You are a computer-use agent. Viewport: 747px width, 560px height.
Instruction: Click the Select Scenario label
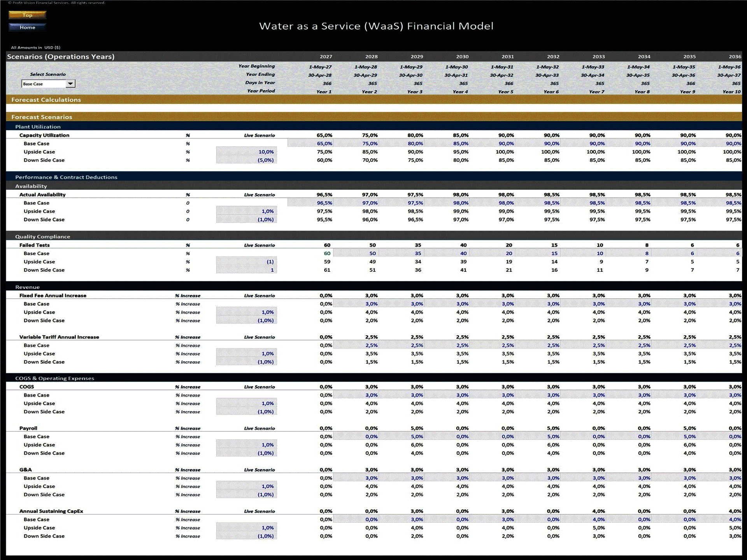point(48,74)
